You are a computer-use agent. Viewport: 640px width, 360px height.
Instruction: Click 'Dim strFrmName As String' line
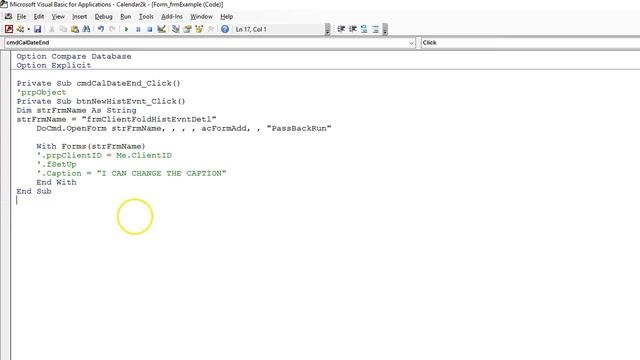(x=76, y=110)
